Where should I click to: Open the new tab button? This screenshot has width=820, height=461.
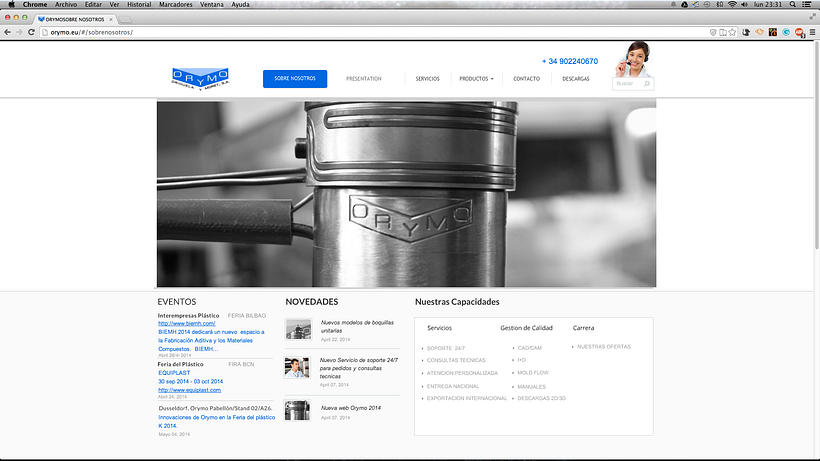125,20
